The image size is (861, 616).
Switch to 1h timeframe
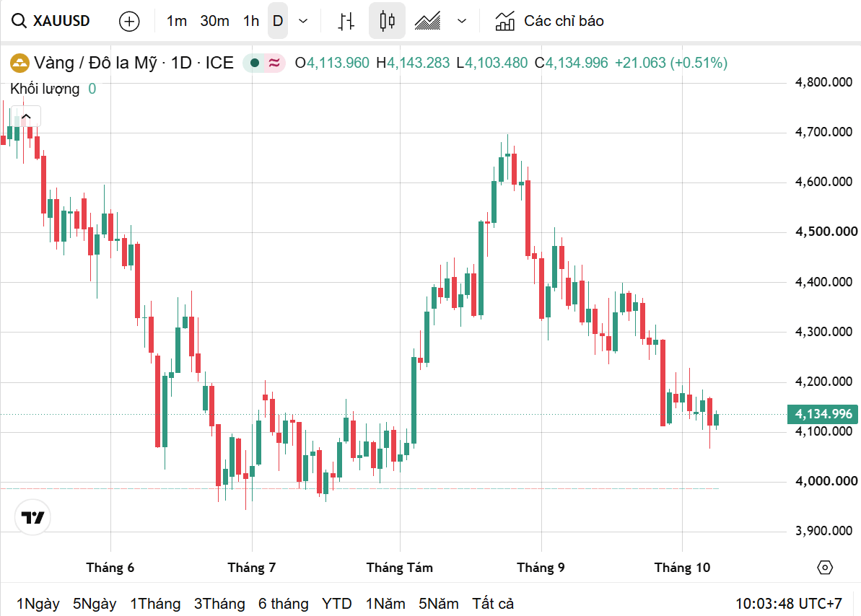[x=251, y=21]
